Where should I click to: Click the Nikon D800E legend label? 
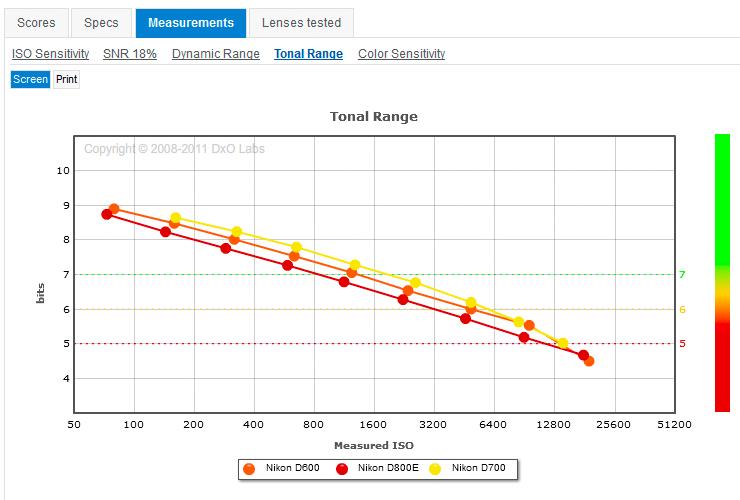tap(388, 468)
